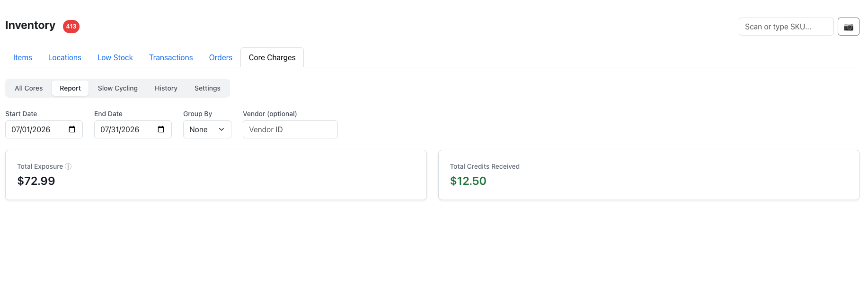This screenshot has width=868, height=301.
Task: Open the Start Date calendar picker icon
Action: point(72,129)
